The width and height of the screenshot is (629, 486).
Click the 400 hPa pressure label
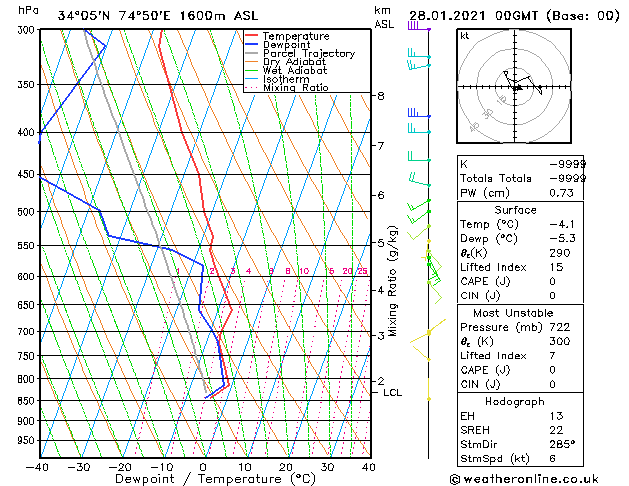point(28,132)
